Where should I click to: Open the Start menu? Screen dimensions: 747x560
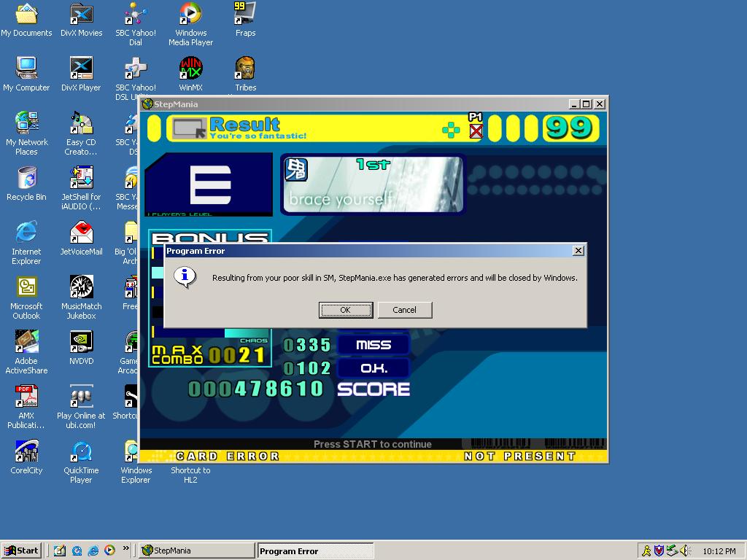point(22,551)
